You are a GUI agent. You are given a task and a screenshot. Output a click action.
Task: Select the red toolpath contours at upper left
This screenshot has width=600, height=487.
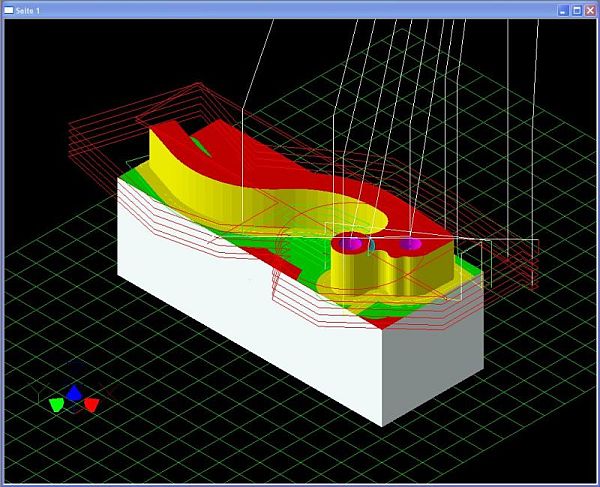(x=100, y=140)
